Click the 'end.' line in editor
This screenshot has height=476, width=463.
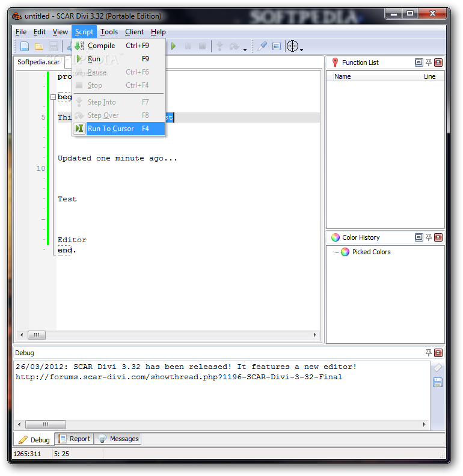67,251
